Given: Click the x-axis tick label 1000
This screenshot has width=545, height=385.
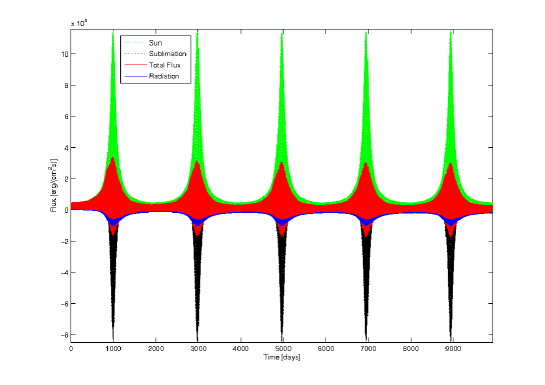Looking at the screenshot, I should point(113,349).
